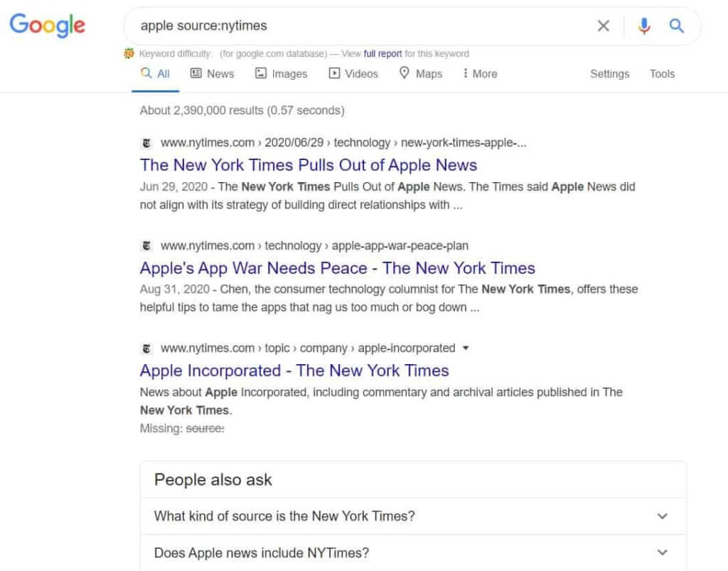Open The New York Times Pulls Out of Apple News
Viewport: 728px width, 571px height.
(309, 165)
